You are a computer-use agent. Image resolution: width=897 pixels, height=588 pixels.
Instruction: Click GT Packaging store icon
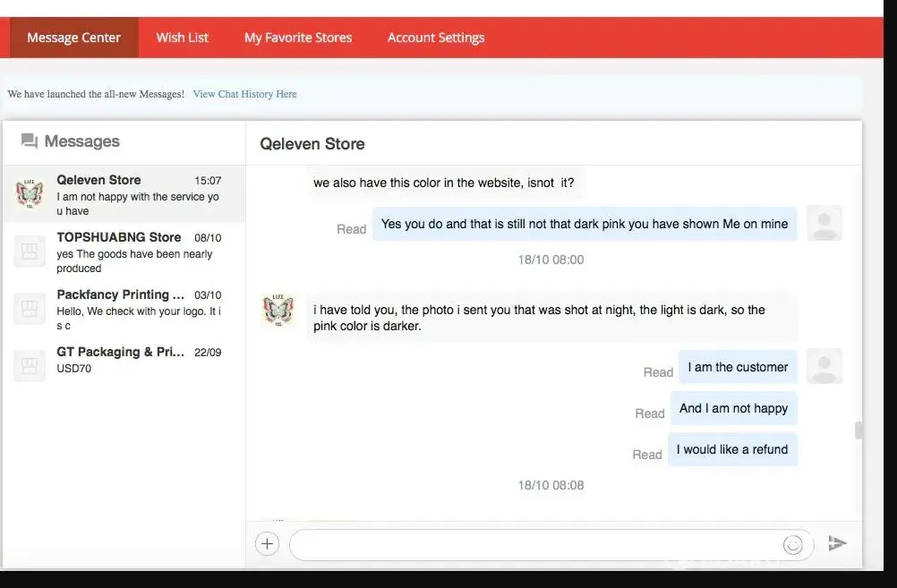30,365
